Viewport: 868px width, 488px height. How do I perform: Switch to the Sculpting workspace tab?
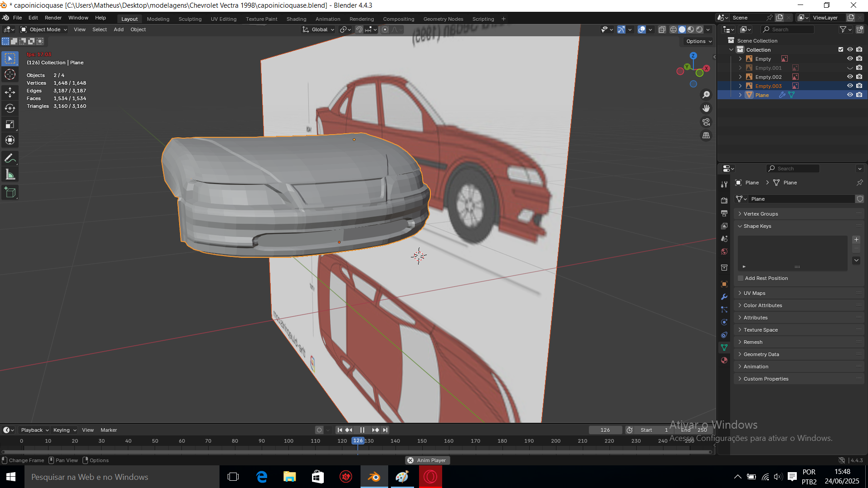coord(190,19)
